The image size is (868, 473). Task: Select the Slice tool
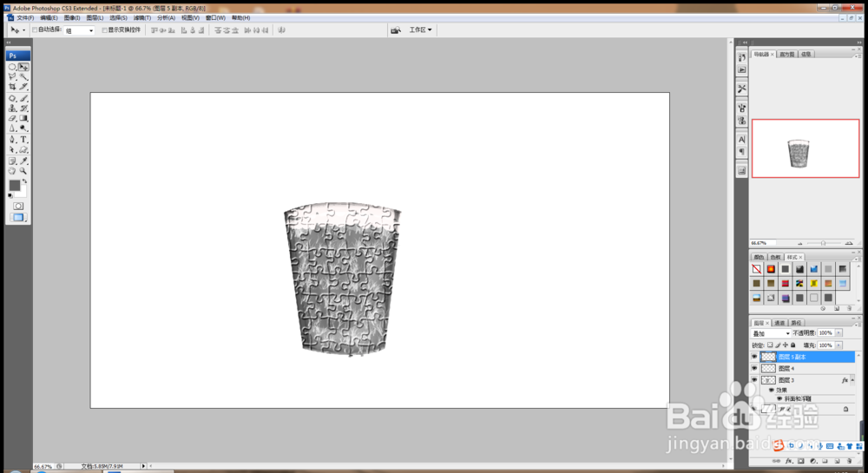click(x=23, y=87)
